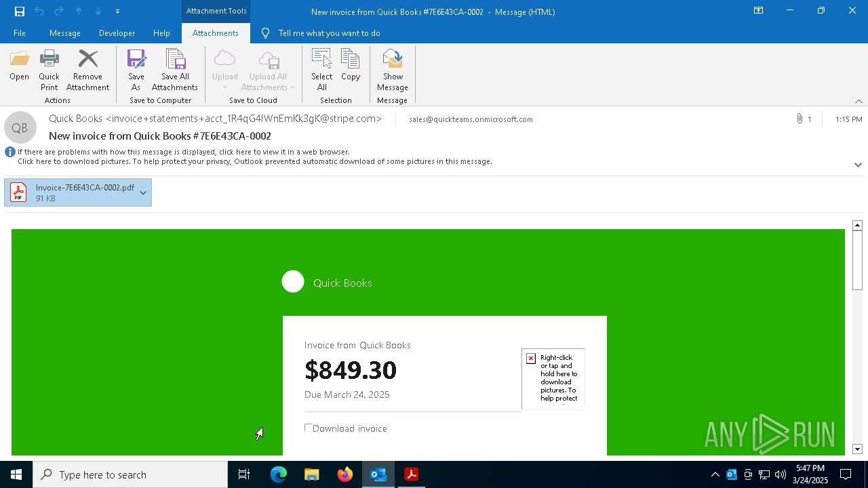
Task: Click the $849.30 invoice amount
Action: click(351, 370)
